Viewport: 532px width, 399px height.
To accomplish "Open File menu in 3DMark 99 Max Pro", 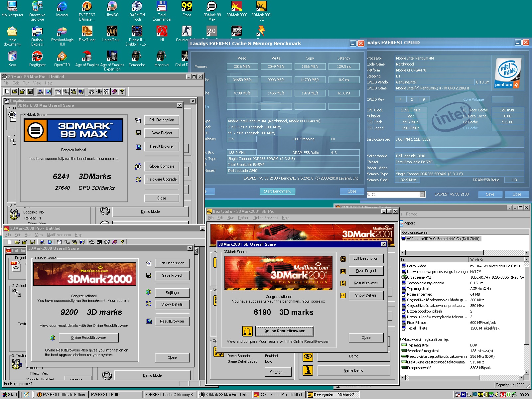I will (x=6, y=83).
